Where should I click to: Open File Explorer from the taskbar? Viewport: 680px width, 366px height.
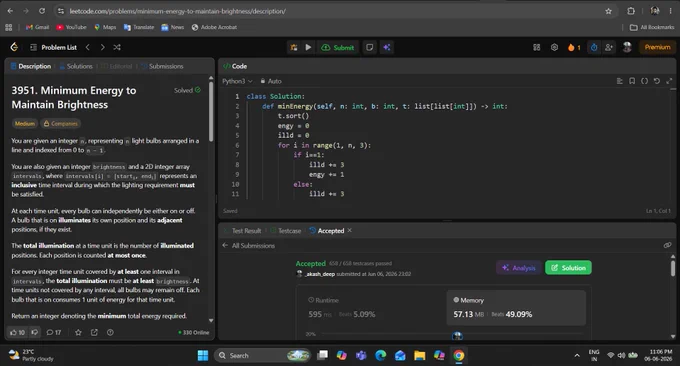tap(419, 356)
